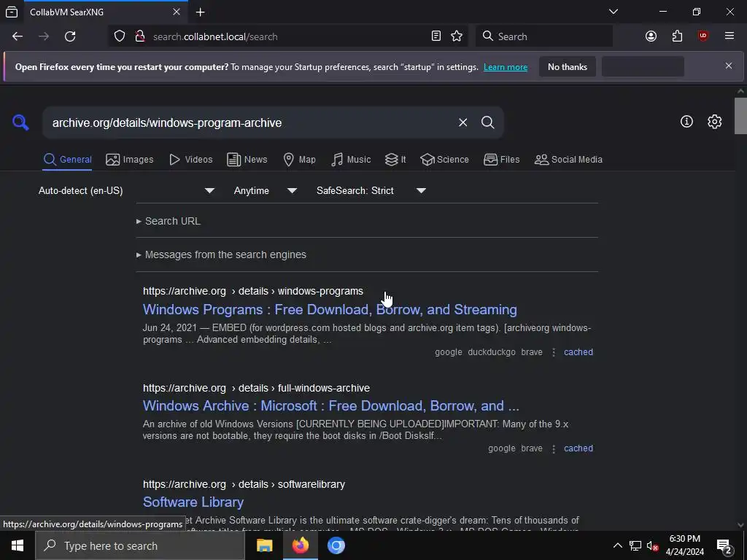
Task: Click the page vertical scrollbar thumb
Action: 740,116
